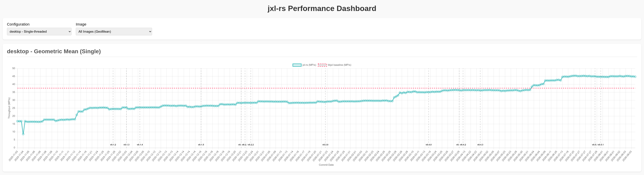Click the v0.1.4 release marker label
The image size is (644, 175).
click(x=140, y=145)
